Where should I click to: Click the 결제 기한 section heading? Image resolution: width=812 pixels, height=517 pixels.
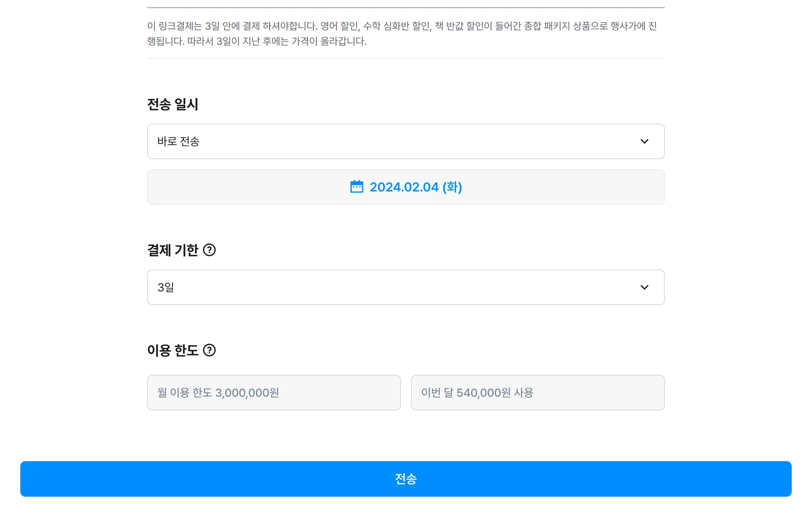coord(173,250)
